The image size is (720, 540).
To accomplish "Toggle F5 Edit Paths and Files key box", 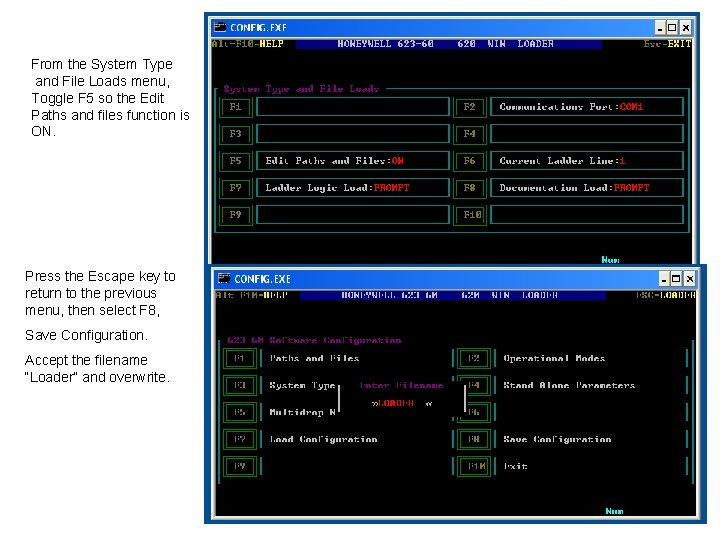I will pos(236,161).
